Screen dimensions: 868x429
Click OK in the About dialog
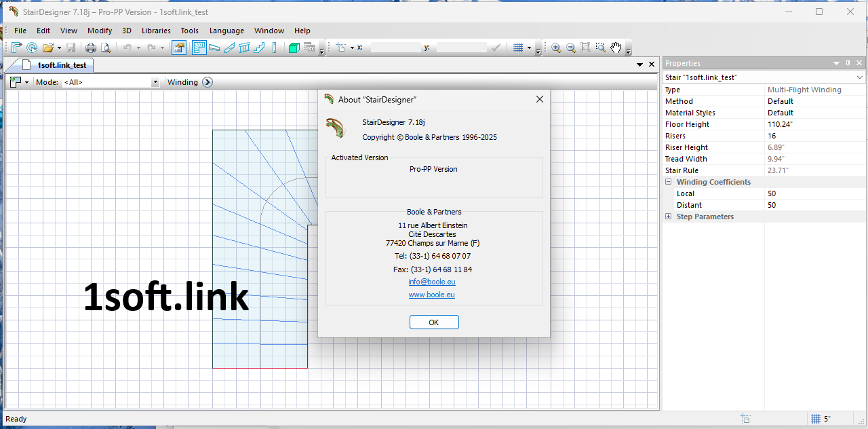click(x=434, y=322)
